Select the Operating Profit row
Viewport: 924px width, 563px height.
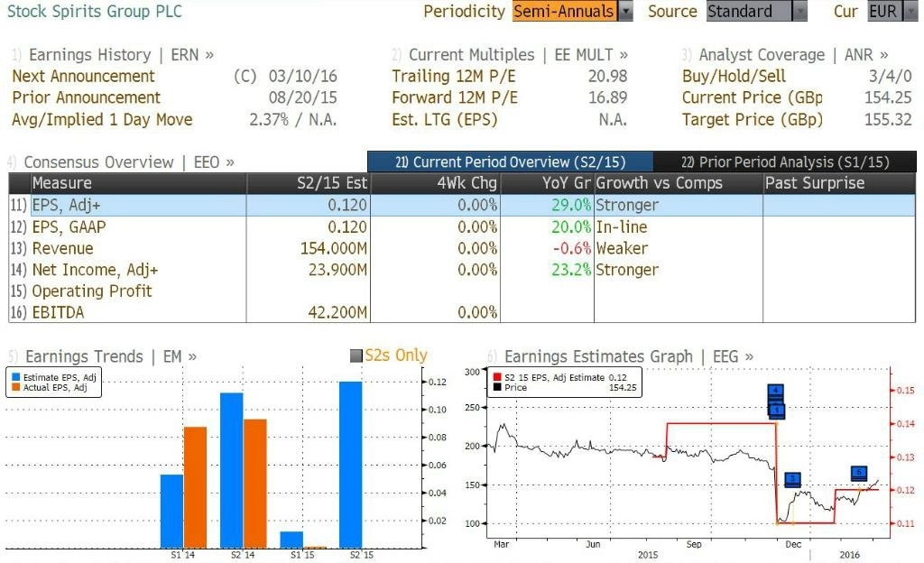[462, 291]
